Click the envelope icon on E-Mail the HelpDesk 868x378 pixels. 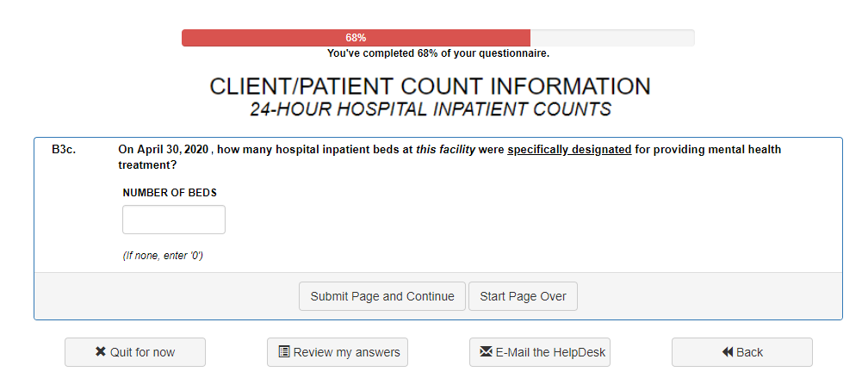pos(486,352)
